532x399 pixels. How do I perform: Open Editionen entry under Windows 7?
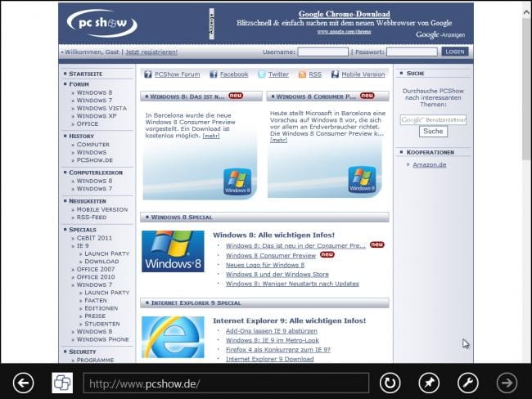[x=101, y=308]
